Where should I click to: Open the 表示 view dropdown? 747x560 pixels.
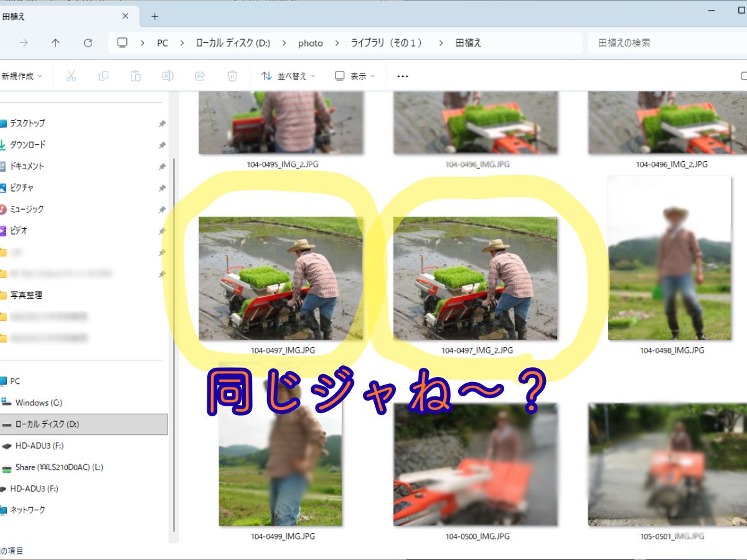(x=355, y=76)
